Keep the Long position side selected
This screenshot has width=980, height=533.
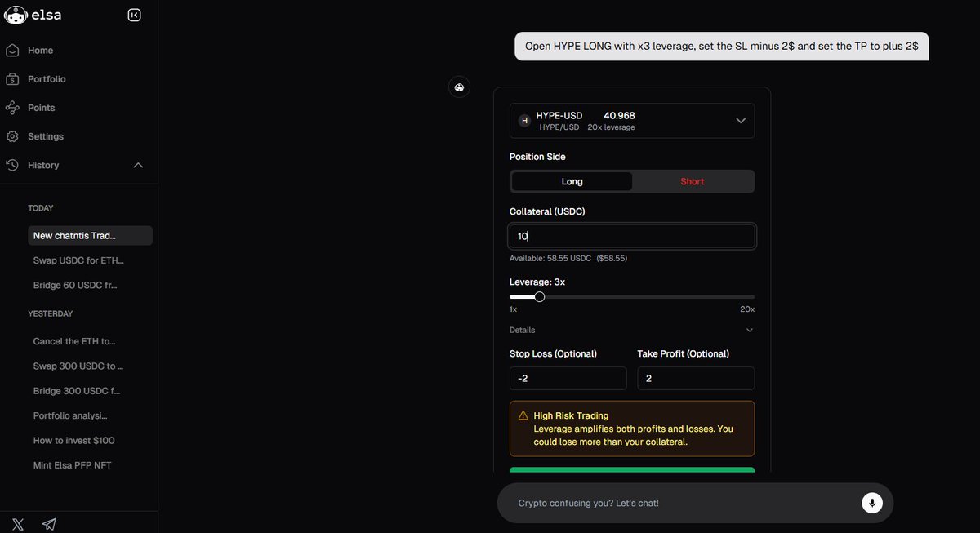pyautogui.click(x=572, y=180)
